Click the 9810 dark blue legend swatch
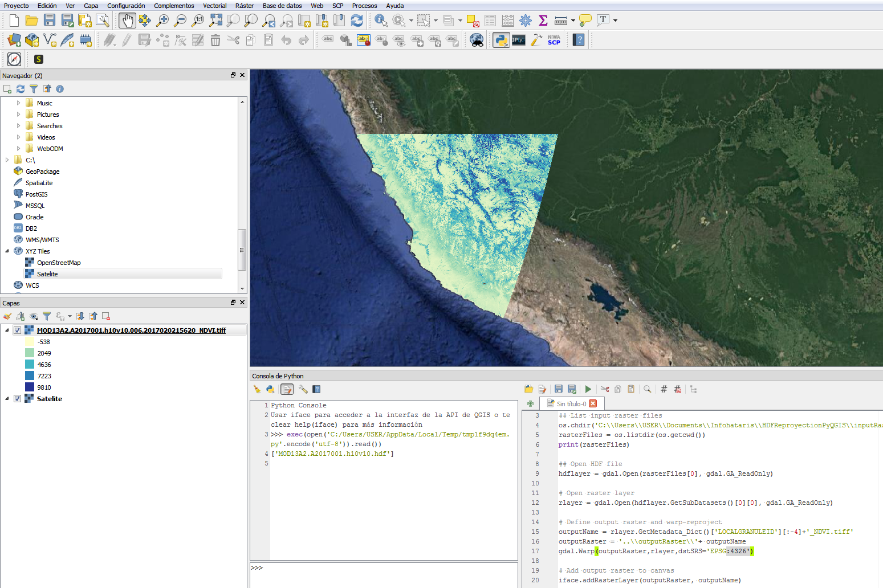Image resolution: width=883 pixels, height=588 pixels. [x=30, y=387]
